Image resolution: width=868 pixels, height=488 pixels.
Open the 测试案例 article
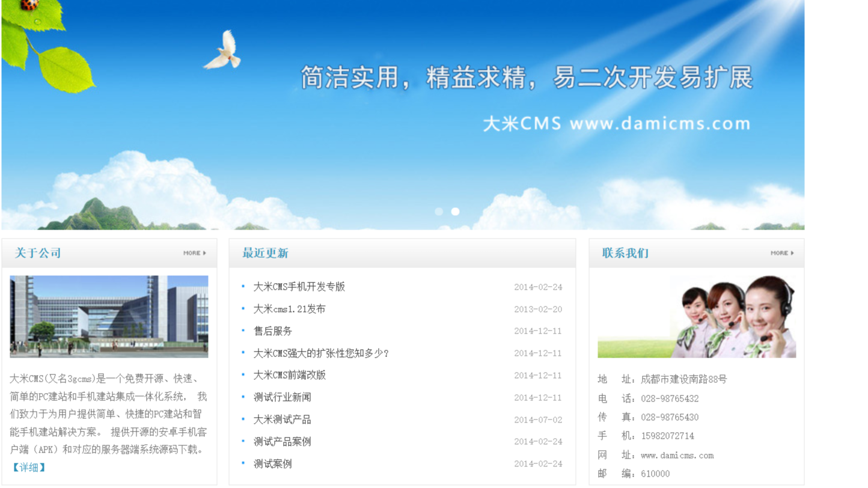pos(273,464)
